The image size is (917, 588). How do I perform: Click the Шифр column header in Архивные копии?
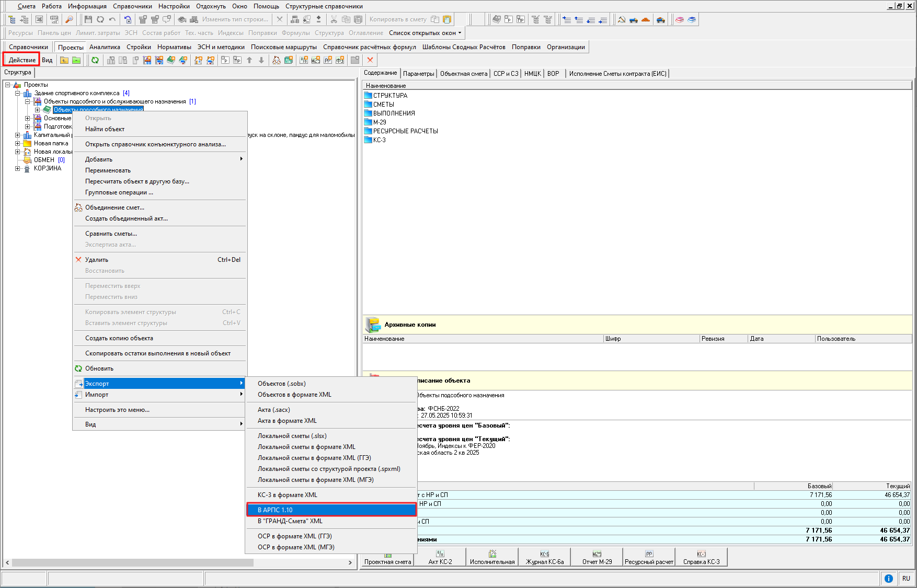(651, 339)
